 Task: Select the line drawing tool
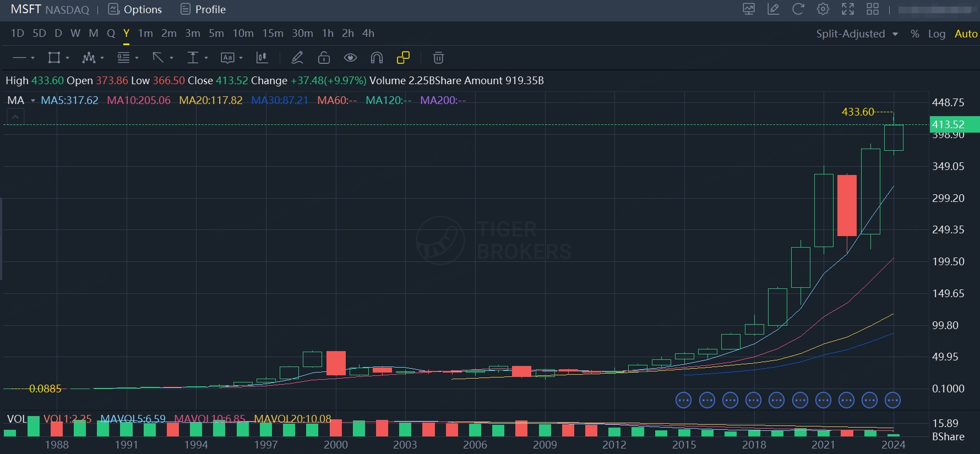[x=19, y=58]
